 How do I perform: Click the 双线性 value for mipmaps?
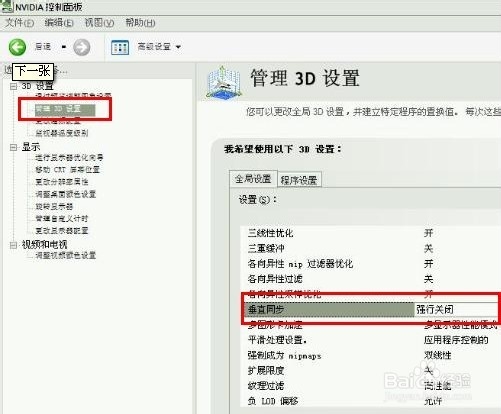(437, 355)
